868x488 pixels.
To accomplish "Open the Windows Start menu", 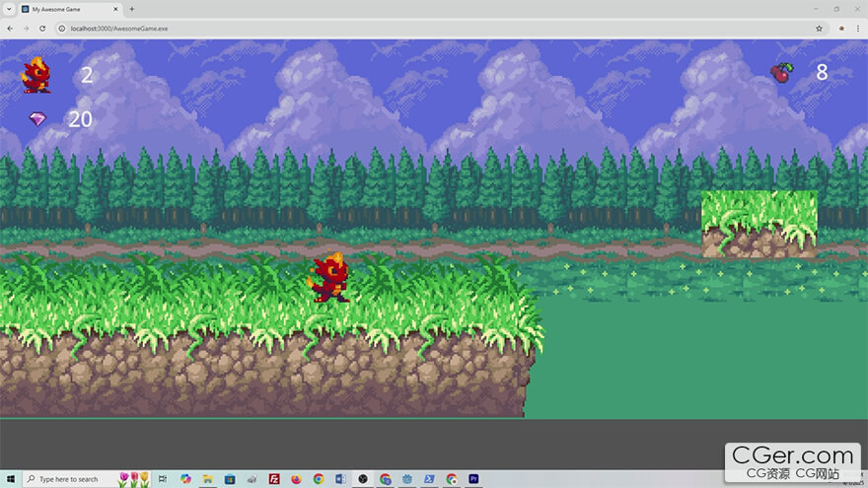I will pos(11,478).
